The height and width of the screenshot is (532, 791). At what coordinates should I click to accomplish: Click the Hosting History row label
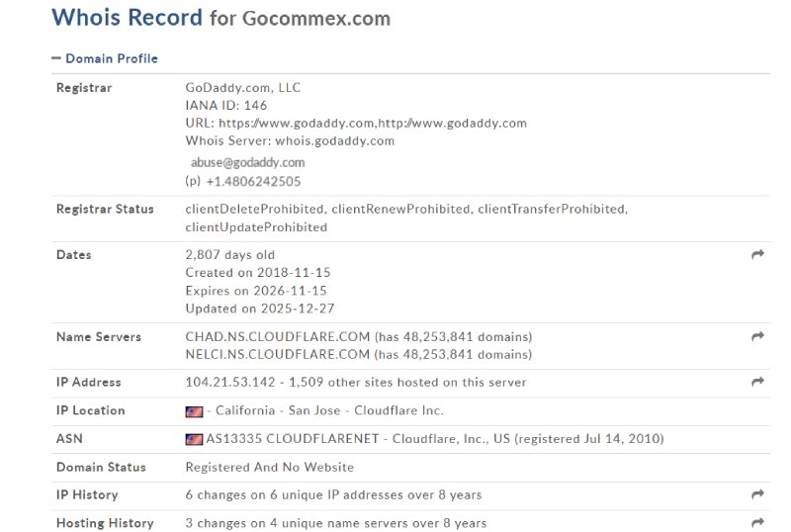tap(105, 523)
